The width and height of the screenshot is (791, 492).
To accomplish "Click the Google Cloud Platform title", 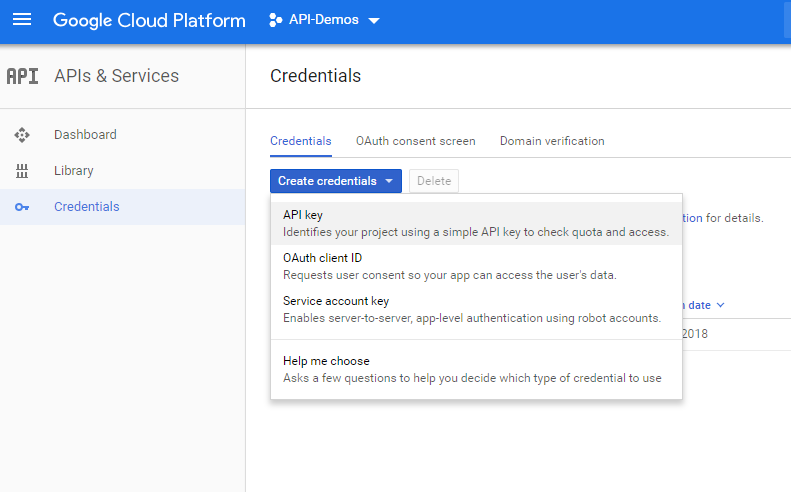I will click(x=149, y=20).
